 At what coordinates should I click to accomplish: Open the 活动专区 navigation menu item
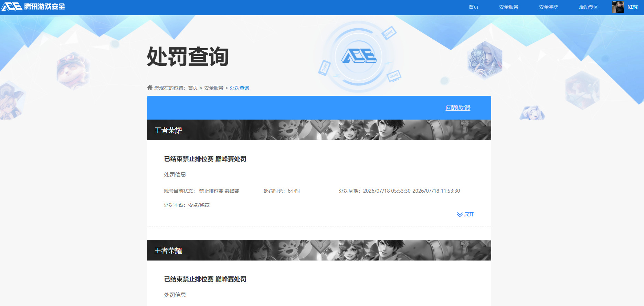pos(588,7)
